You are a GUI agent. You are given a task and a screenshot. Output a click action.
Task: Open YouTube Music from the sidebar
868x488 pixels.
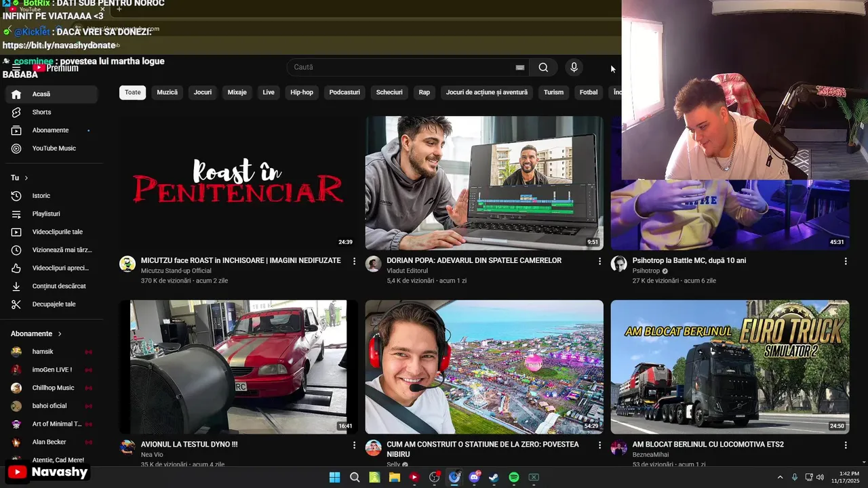(x=52, y=148)
